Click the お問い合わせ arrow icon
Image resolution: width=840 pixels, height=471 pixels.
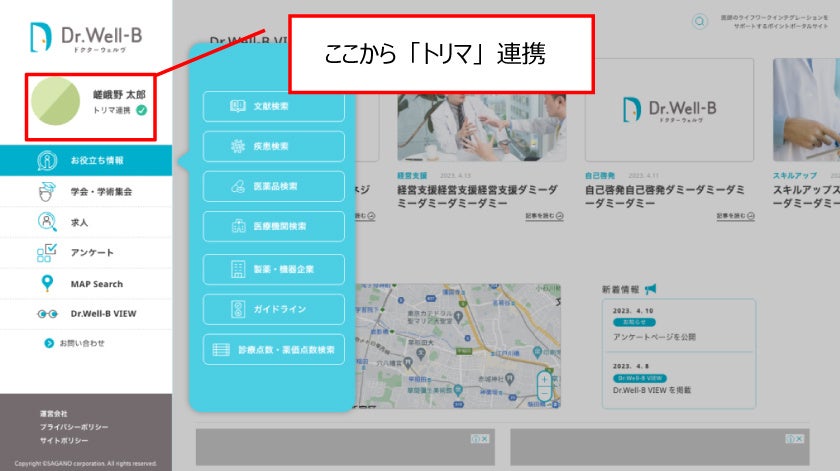[49, 343]
